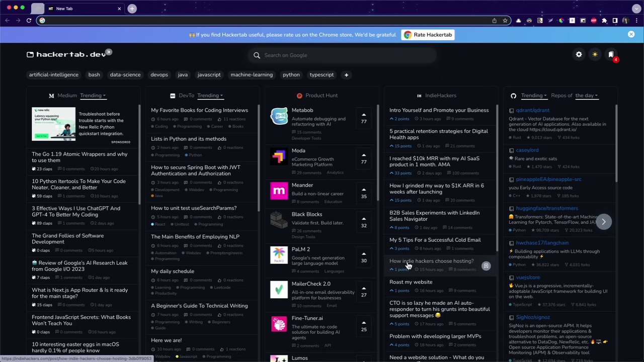Upvote Metabob on Product Hunt
Viewport: 644px width, 362px height.
[364, 118]
